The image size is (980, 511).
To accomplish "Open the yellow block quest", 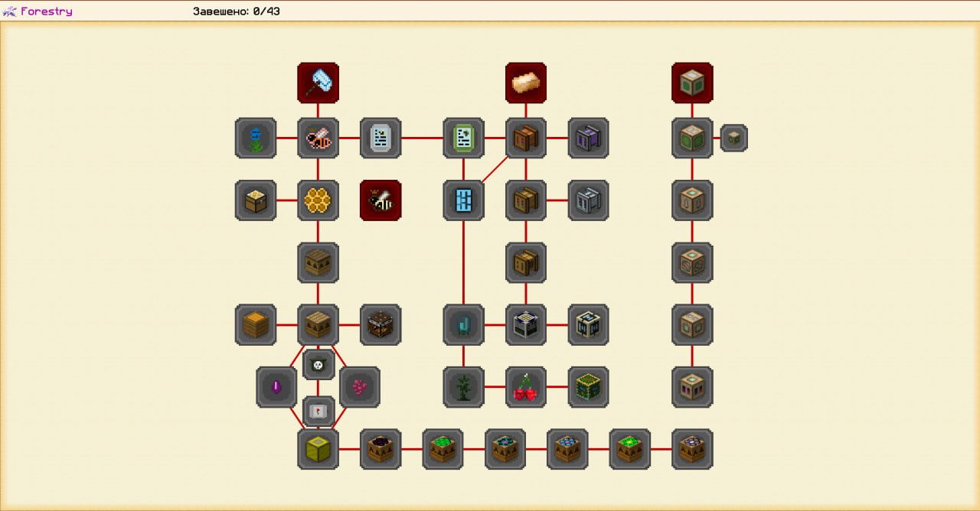I will [318, 449].
